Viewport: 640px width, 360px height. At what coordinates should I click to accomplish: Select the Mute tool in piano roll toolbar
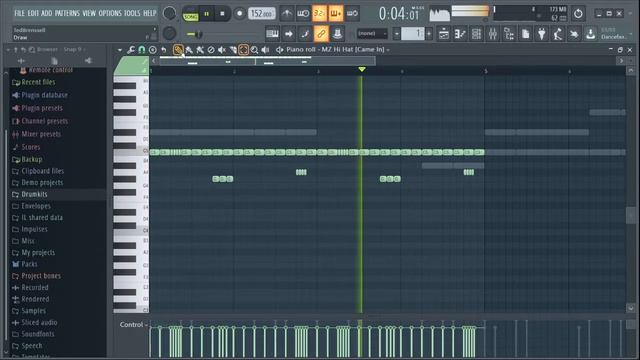tap(222, 50)
